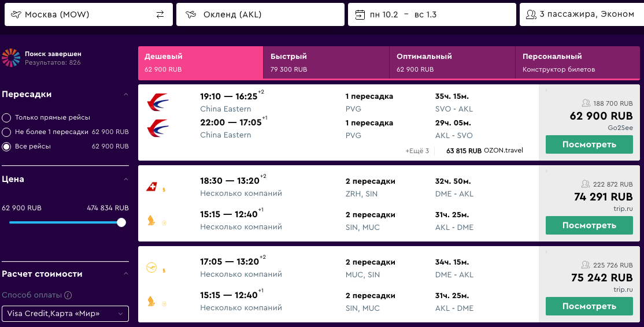Image resolution: width=644 pixels, height=327 pixels.
Task: Click the Lufthansa logo in third result
Action: click(151, 268)
